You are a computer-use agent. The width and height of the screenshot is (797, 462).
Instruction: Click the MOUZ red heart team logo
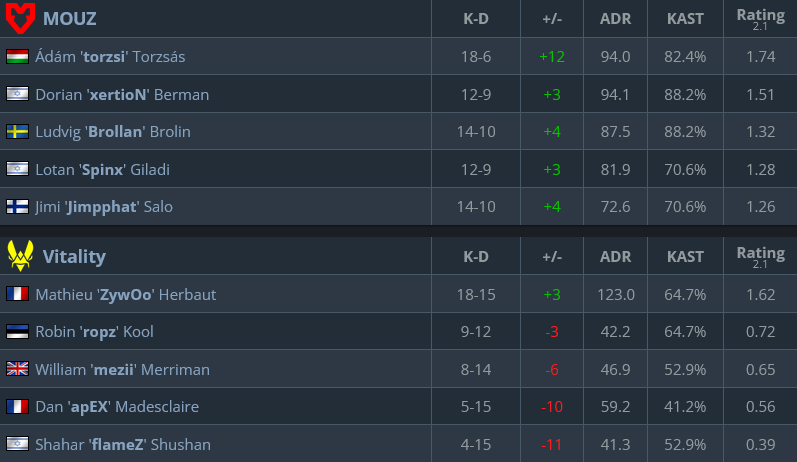20,17
